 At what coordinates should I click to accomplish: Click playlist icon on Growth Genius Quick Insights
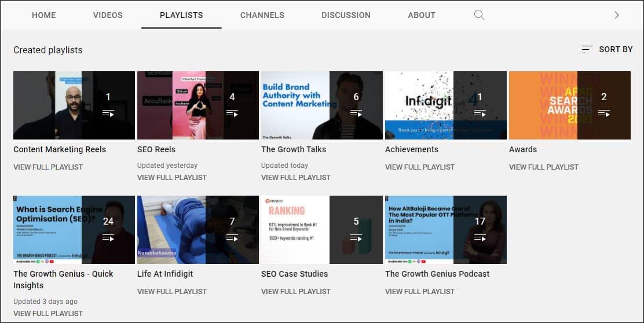tap(108, 238)
